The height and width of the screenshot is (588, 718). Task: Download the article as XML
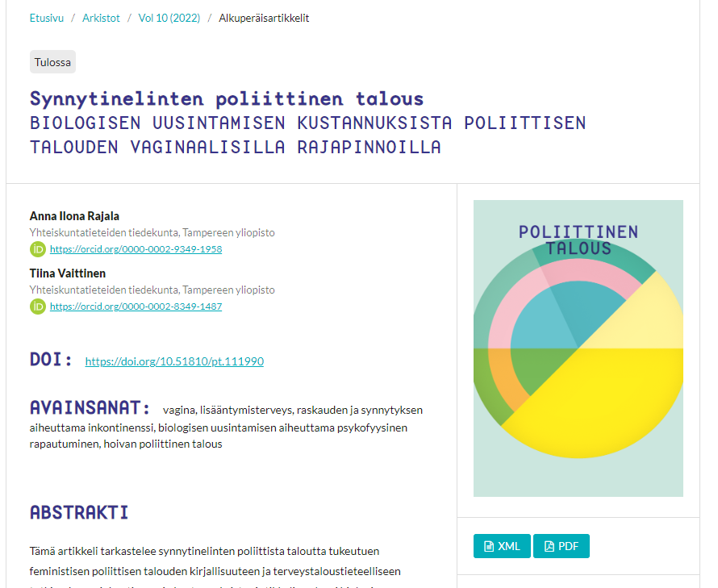coord(502,546)
